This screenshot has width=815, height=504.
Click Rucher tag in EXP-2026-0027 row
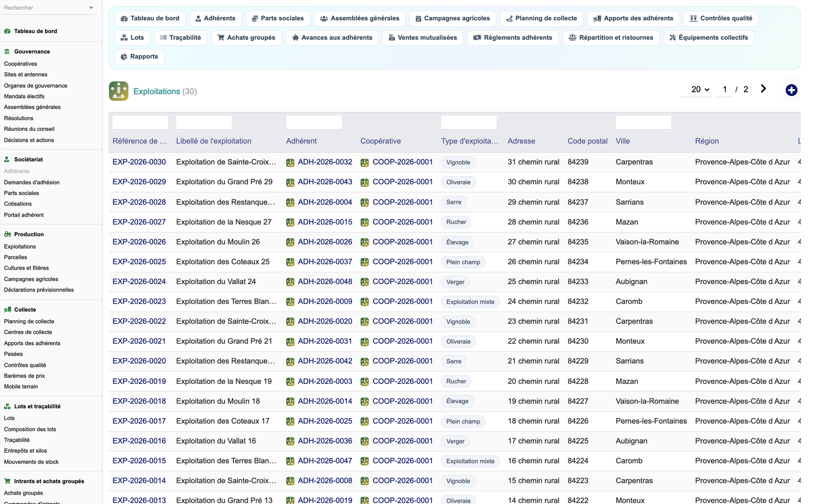click(456, 222)
